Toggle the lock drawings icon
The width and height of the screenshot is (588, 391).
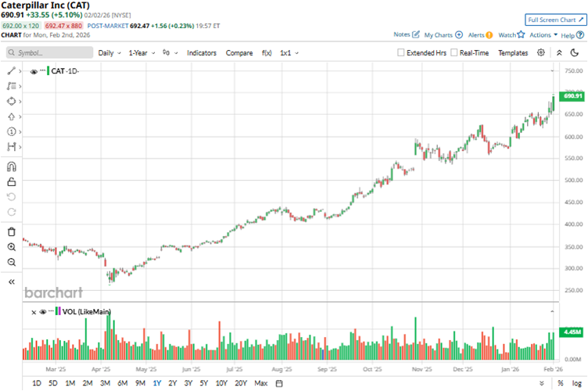11,182
